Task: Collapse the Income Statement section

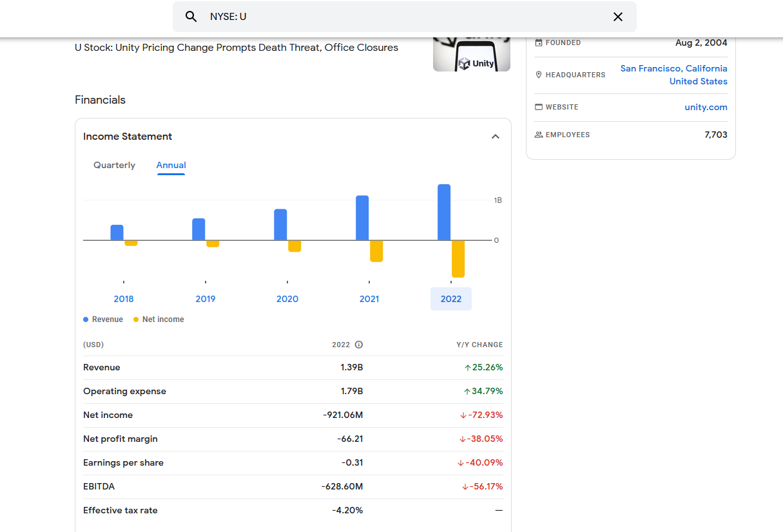Action: [496, 137]
